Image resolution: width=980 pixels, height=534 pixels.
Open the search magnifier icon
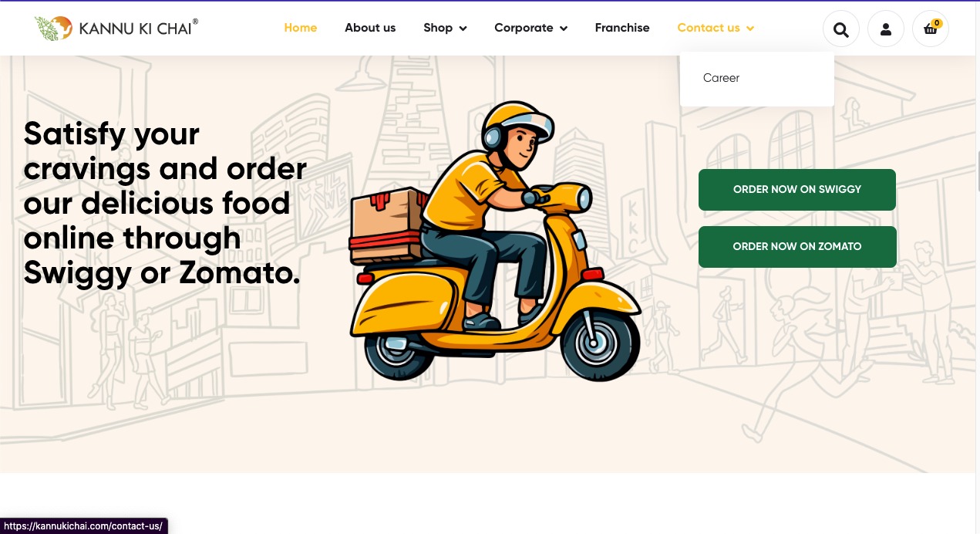(x=840, y=29)
